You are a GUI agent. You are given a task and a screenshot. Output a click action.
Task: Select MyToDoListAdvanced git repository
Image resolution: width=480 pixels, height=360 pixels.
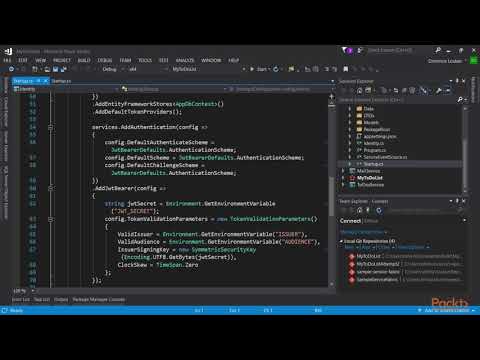point(404,264)
